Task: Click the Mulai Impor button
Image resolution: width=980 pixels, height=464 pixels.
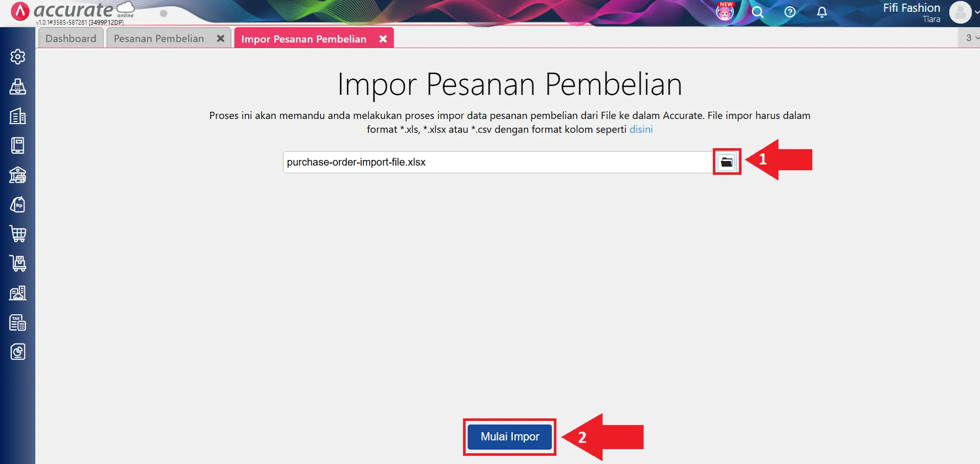Action: pyautogui.click(x=509, y=436)
